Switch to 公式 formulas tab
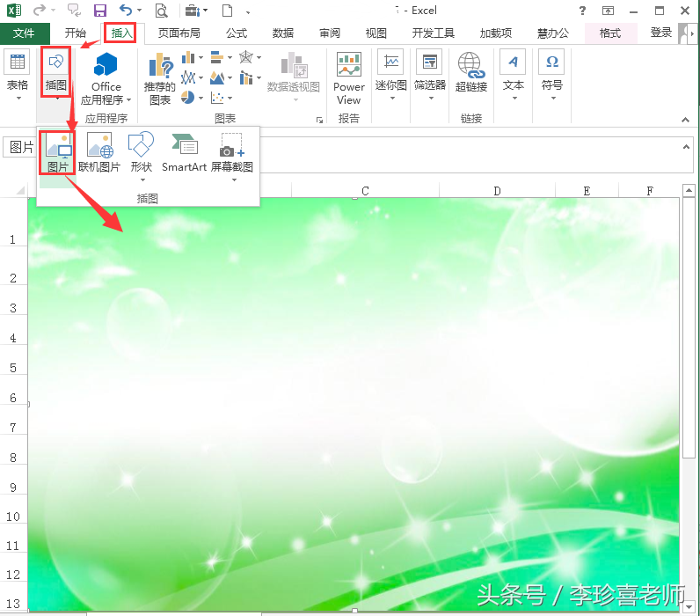This screenshot has height=616, width=700. (237, 33)
